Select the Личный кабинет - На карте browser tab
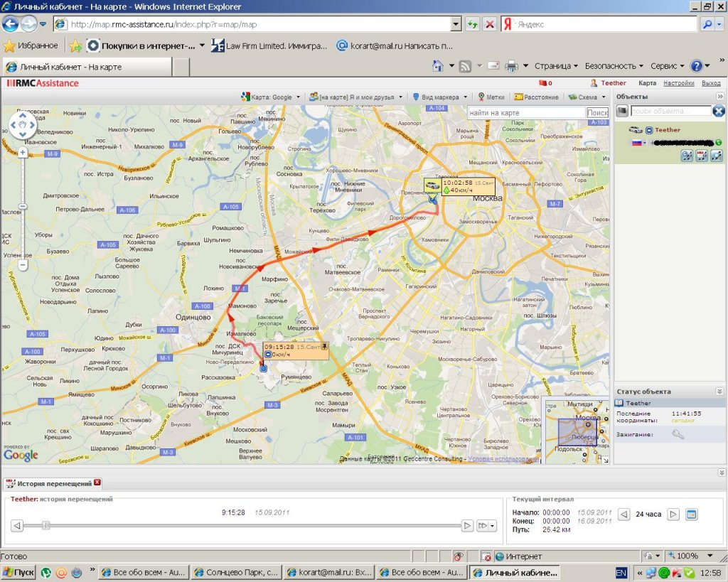This screenshot has width=728, height=582. click(87, 67)
